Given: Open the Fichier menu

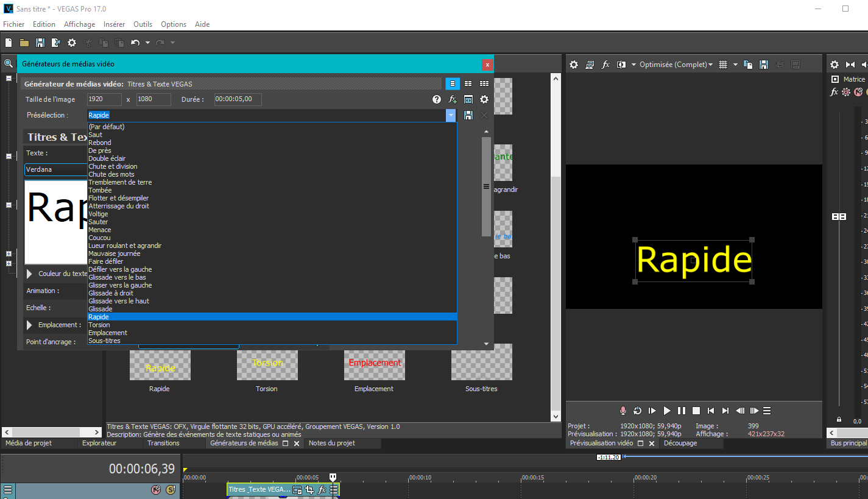Looking at the screenshot, I should pos(14,24).
